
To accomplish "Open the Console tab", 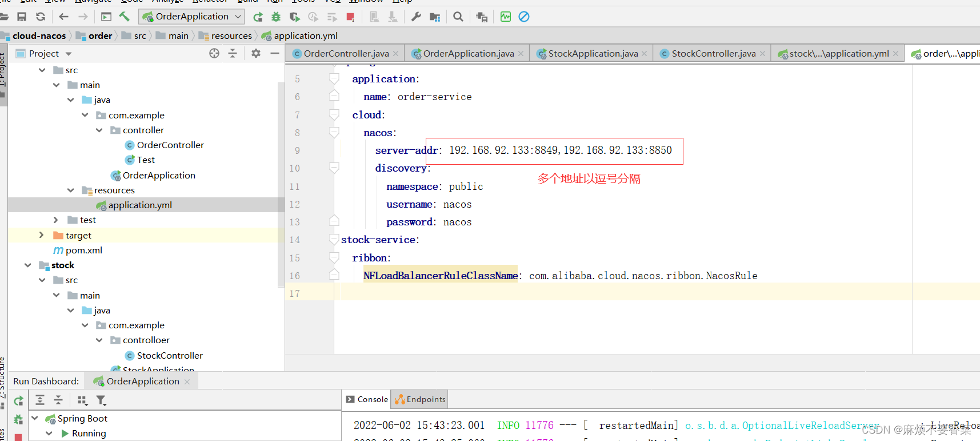I will 367,399.
